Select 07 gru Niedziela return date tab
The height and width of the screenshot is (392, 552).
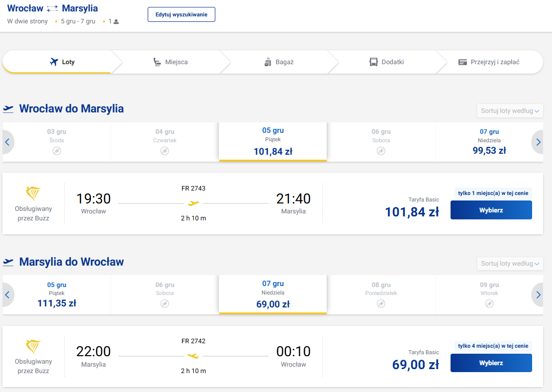(273, 294)
